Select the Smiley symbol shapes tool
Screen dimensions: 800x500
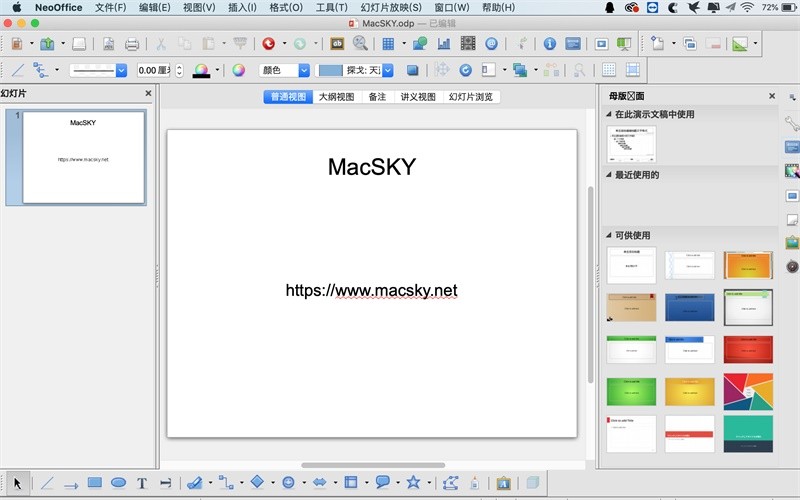pos(288,483)
